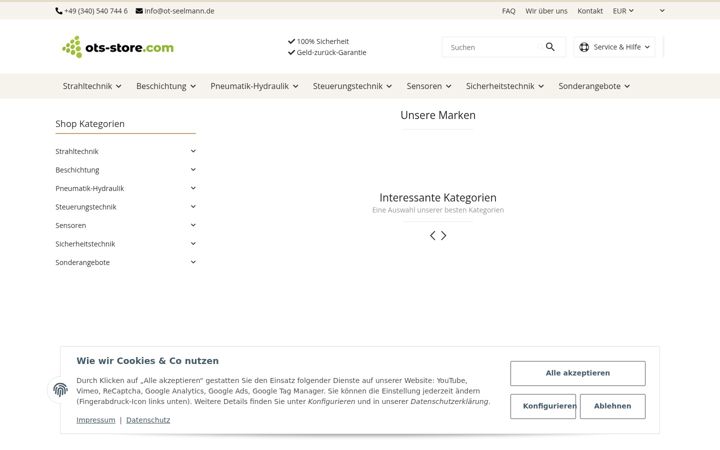Image resolution: width=720 pixels, height=450 pixels.
Task: Open the FAQ link
Action: tap(508, 11)
